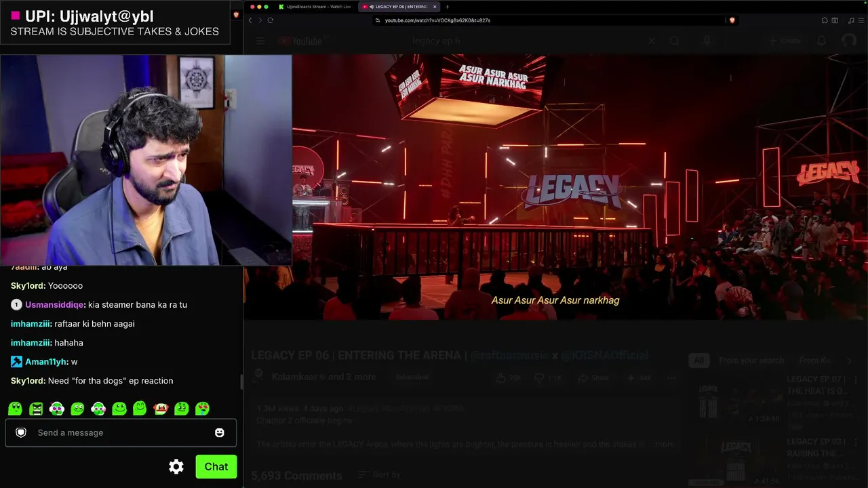
Task: Click the LEGACY video player
Action: pos(555,187)
